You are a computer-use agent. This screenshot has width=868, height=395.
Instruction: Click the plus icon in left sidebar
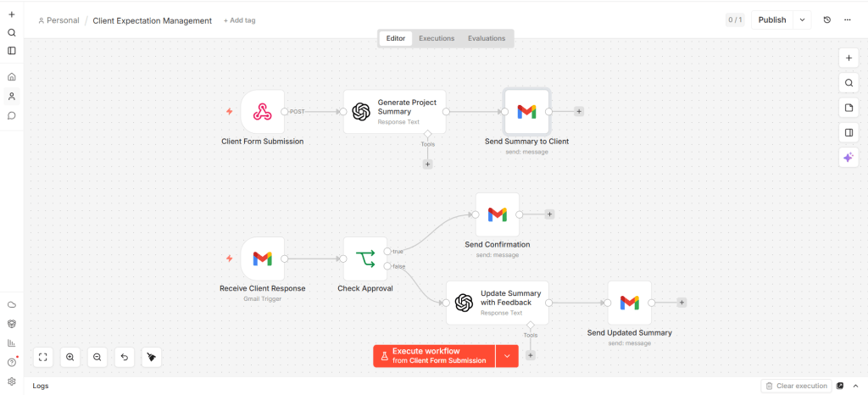tap(12, 14)
